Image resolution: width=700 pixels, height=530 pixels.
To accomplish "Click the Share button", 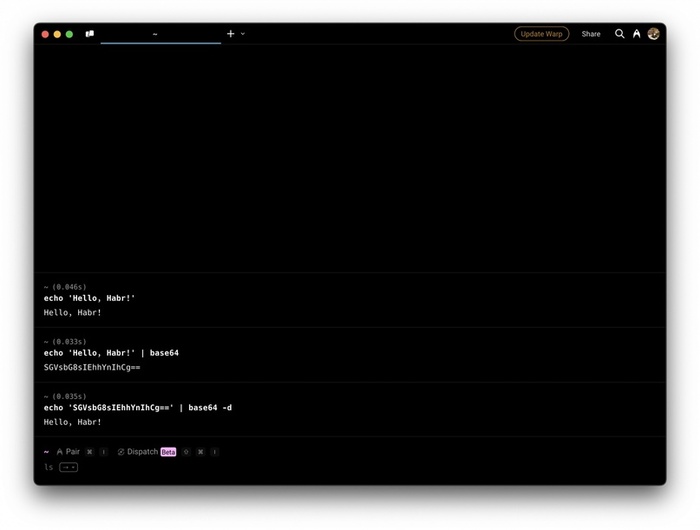I will 591,34.
